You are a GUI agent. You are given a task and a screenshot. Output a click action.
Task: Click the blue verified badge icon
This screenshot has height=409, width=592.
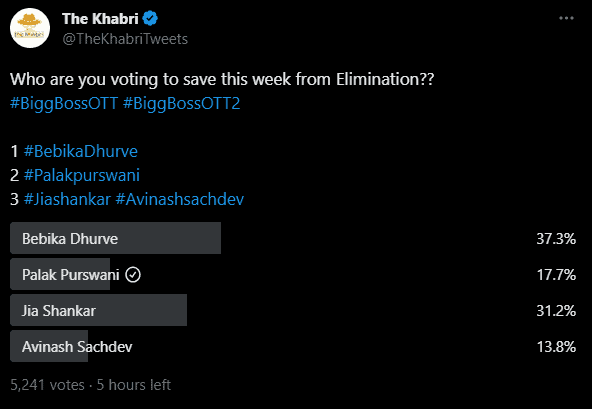pyautogui.click(x=150, y=19)
